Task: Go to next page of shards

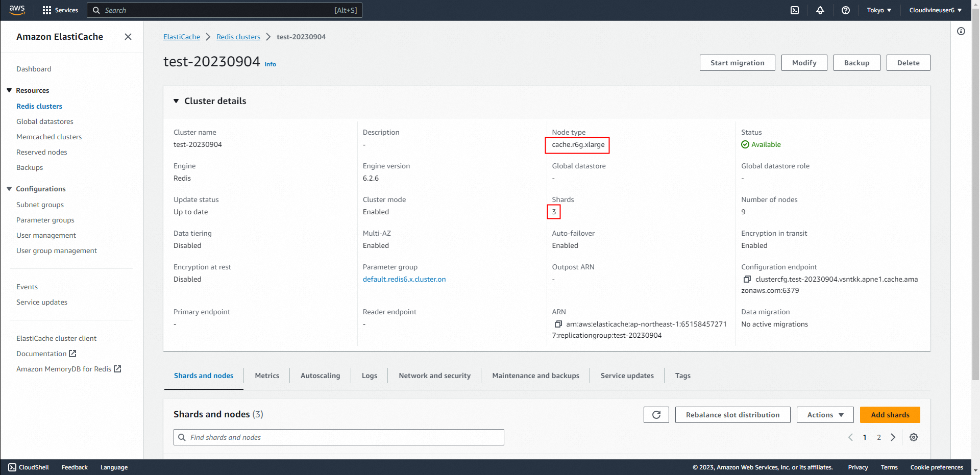Action: tap(893, 437)
